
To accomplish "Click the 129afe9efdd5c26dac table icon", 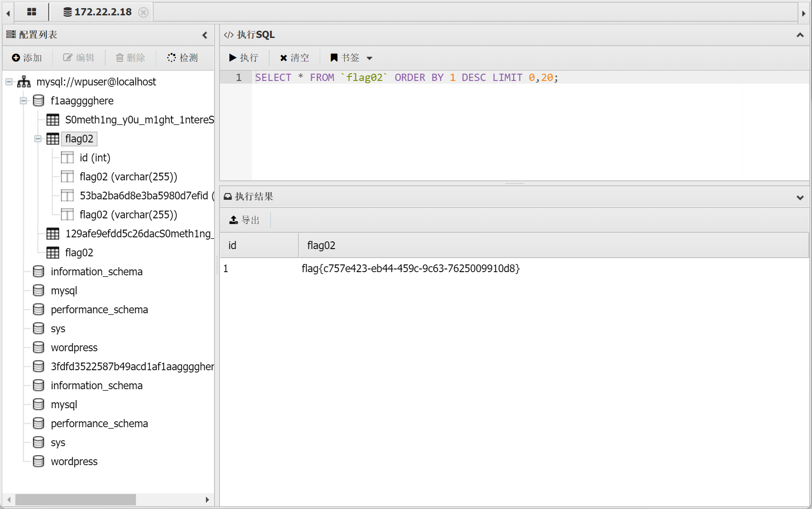I will pyautogui.click(x=53, y=234).
